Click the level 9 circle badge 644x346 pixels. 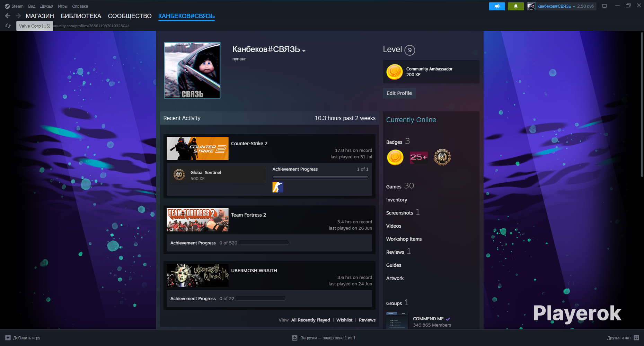point(410,50)
